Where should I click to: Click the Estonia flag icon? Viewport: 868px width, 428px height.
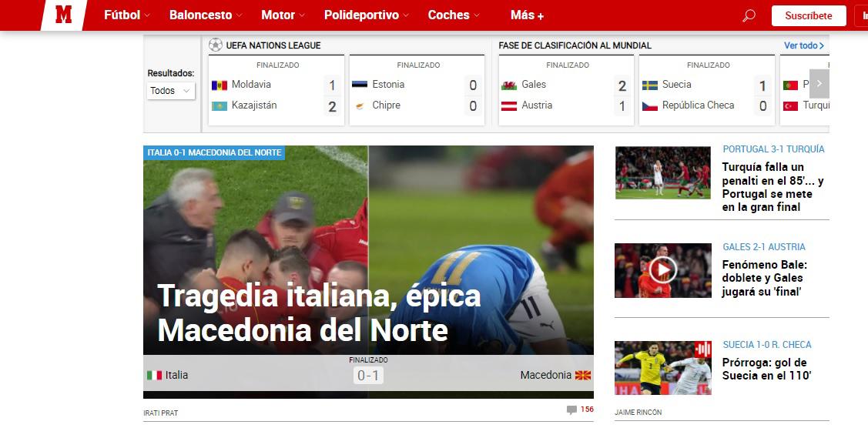[x=360, y=85]
